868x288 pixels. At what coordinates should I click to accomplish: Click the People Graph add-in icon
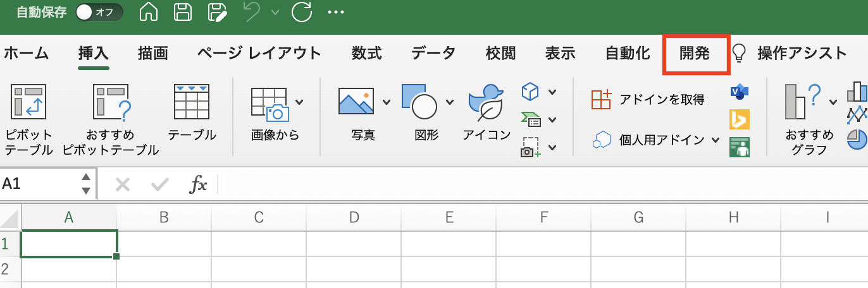(739, 147)
